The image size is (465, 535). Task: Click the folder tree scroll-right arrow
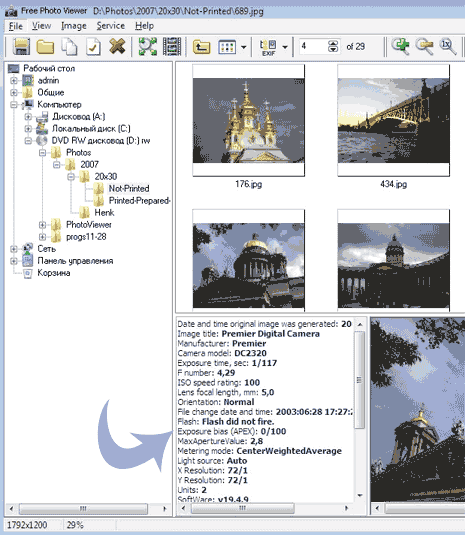pyautogui.click(x=165, y=509)
